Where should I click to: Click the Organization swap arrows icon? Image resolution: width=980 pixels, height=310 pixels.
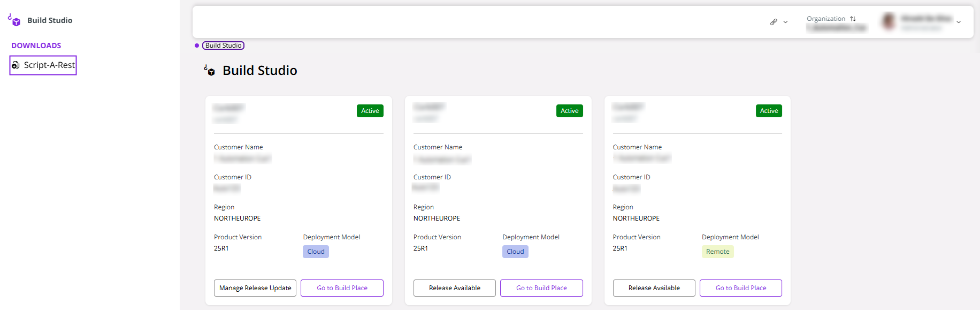(x=853, y=19)
